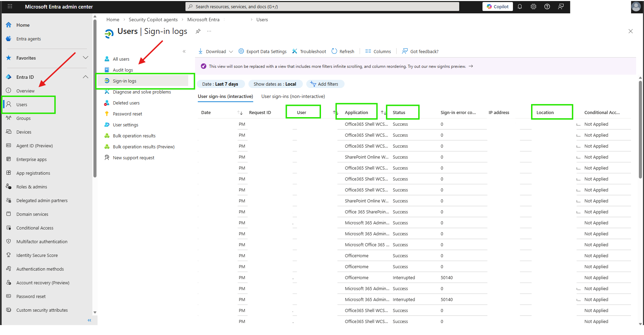Screen dimensions: 644x335
Task: Click the Devices icon in sidebar
Action: pos(9,132)
